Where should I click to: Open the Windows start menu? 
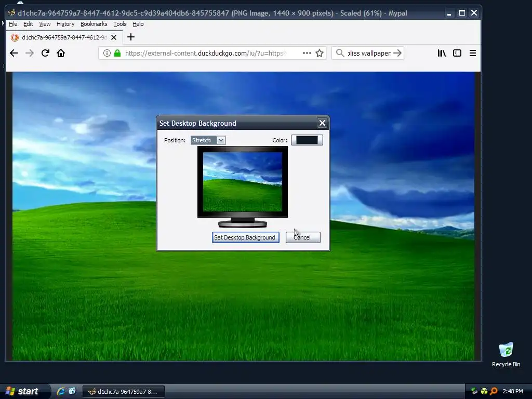(x=22, y=391)
